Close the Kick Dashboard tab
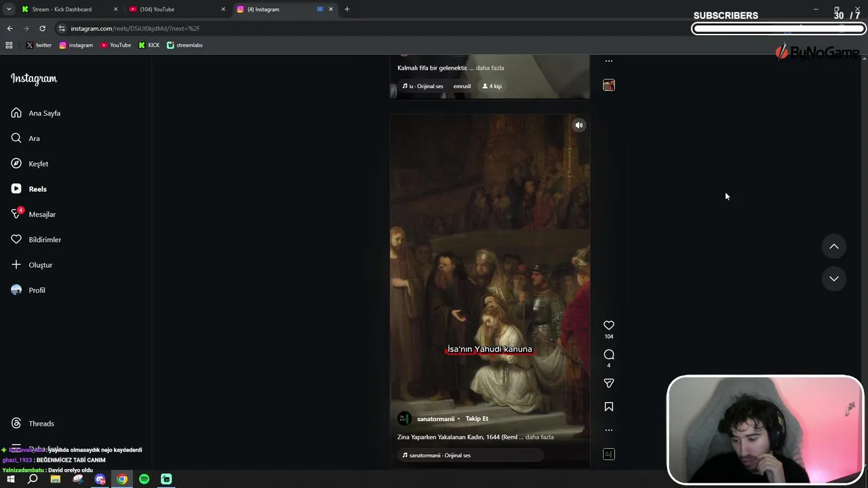 (x=115, y=9)
